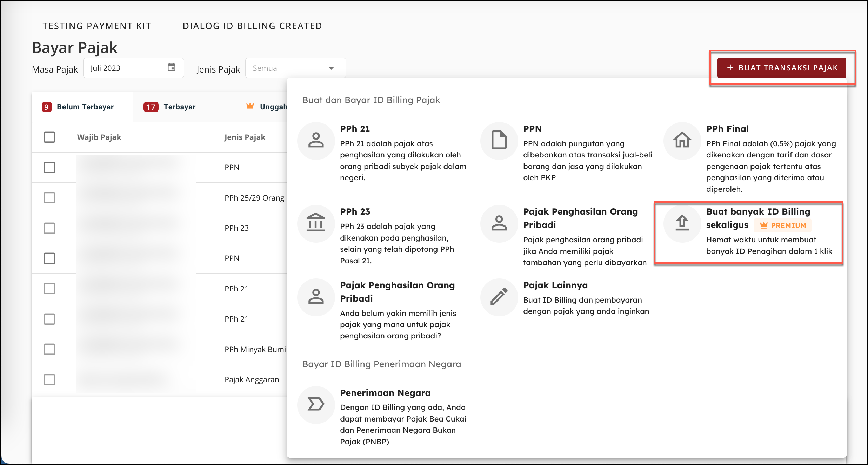This screenshot has width=868, height=465.
Task: Expand the Jenis Pajak Semua dropdown
Action: (295, 68)
